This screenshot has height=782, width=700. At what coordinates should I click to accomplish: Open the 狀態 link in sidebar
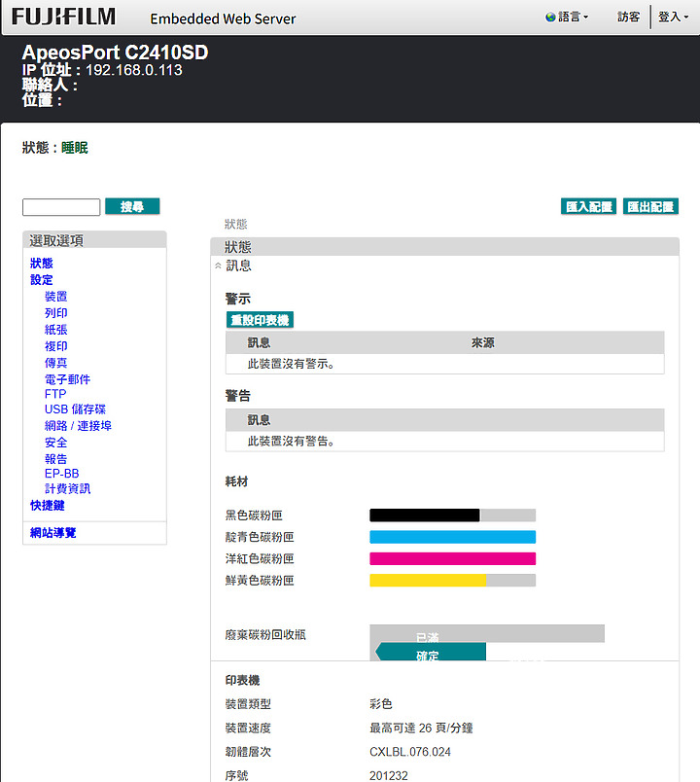click(42, 264)
